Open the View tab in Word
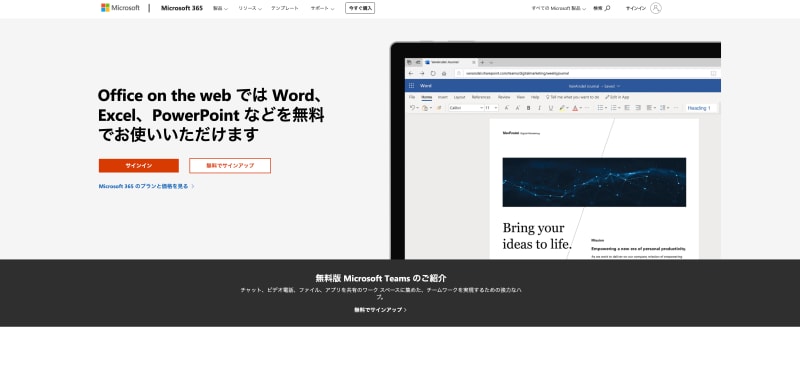The height and width of the screenshot is (370, 800). 520,97
